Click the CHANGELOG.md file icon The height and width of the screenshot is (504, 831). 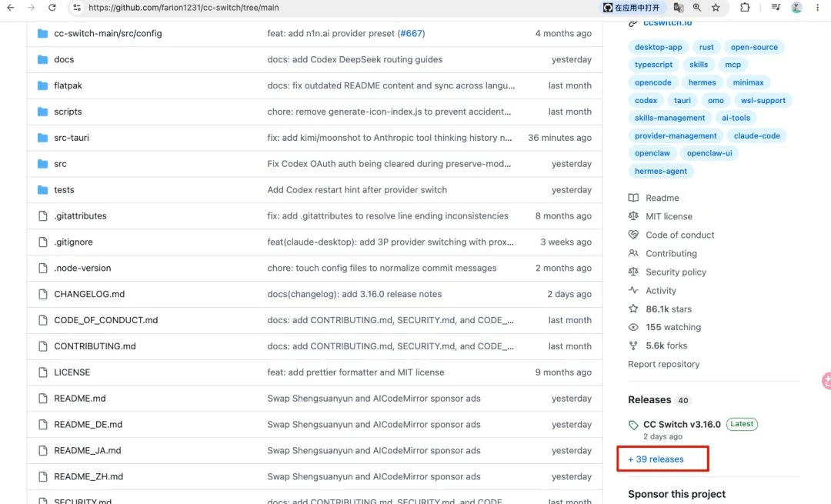pyautogui.click(x=43, y=294)
